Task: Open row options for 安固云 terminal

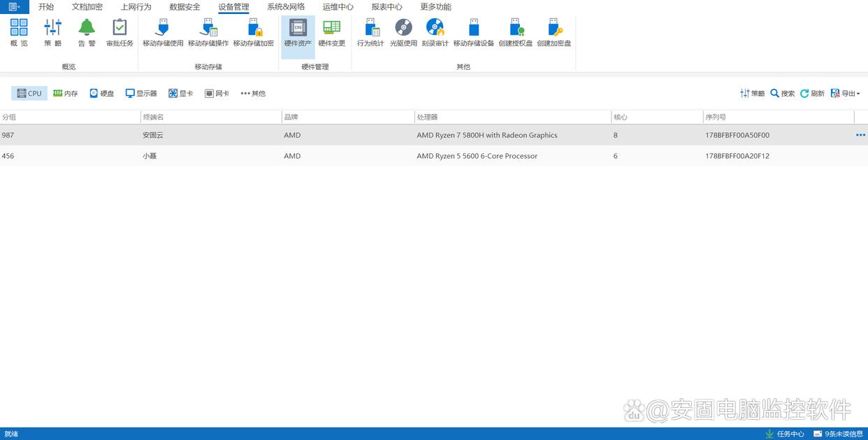Action: (860, 135)
